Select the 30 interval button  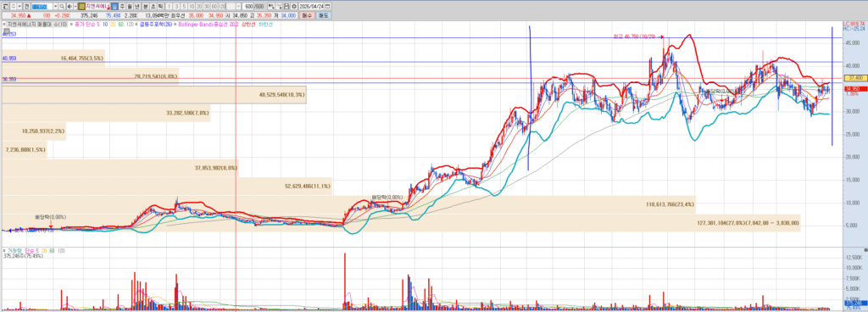(x=207, y=6)
